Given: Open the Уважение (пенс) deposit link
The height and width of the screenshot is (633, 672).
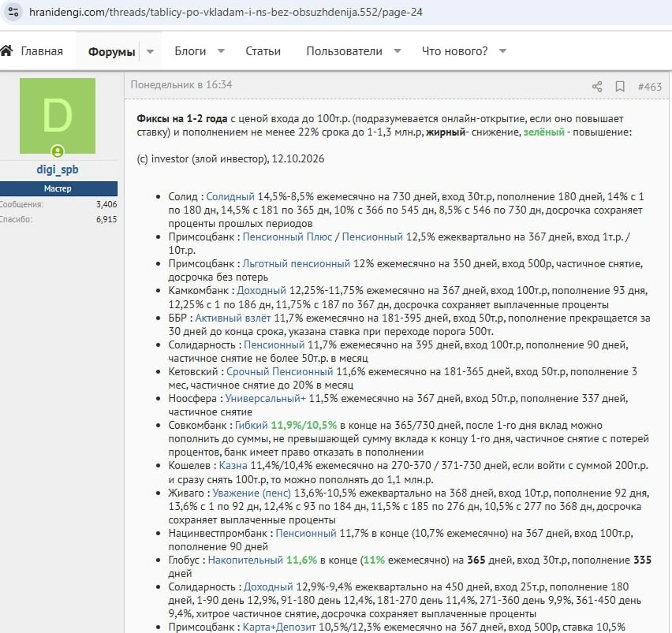Looking at the screenshot, I should coord(252,493).
